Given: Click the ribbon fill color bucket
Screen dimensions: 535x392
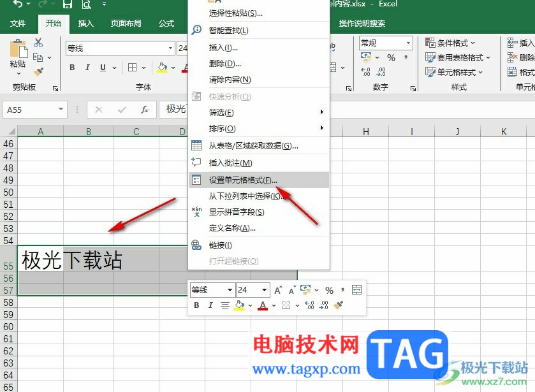Looking at the screenshot, I should [163, 68].
